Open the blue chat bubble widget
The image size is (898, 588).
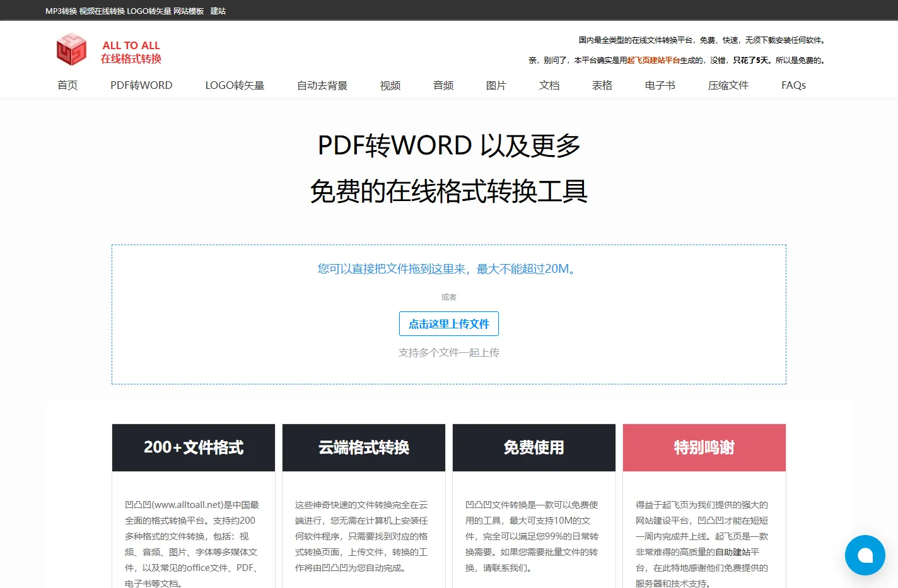point(865,555)
